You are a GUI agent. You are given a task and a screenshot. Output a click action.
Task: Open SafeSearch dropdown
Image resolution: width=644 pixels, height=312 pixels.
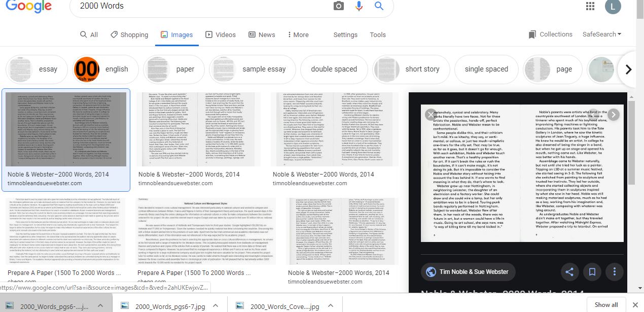pyautogui.click(x=602, y=34)
